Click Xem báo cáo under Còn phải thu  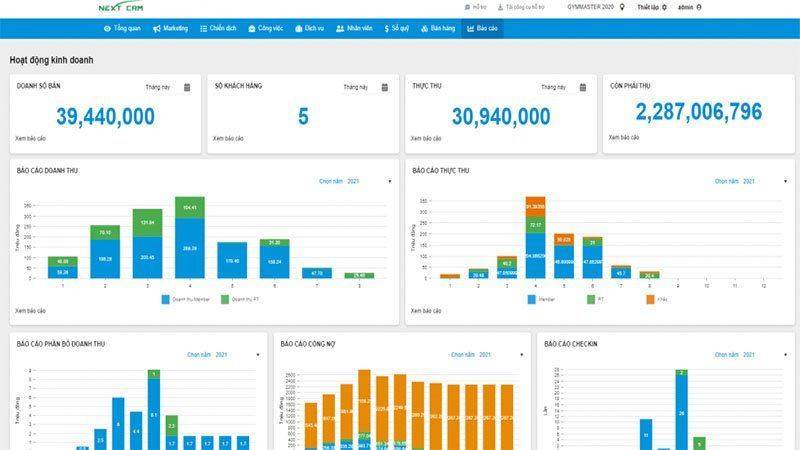click(625, 137)
